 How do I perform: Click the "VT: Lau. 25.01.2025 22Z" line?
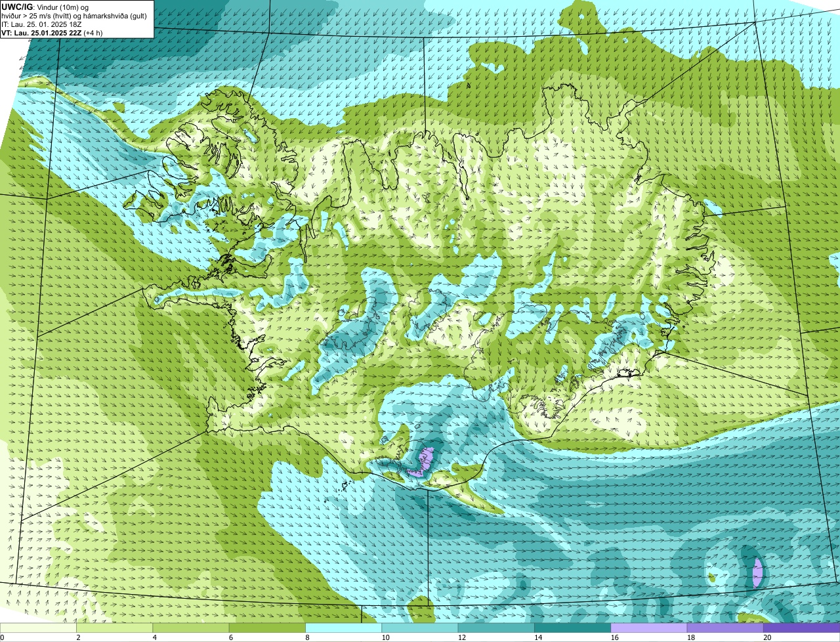[x=42, y=33]
